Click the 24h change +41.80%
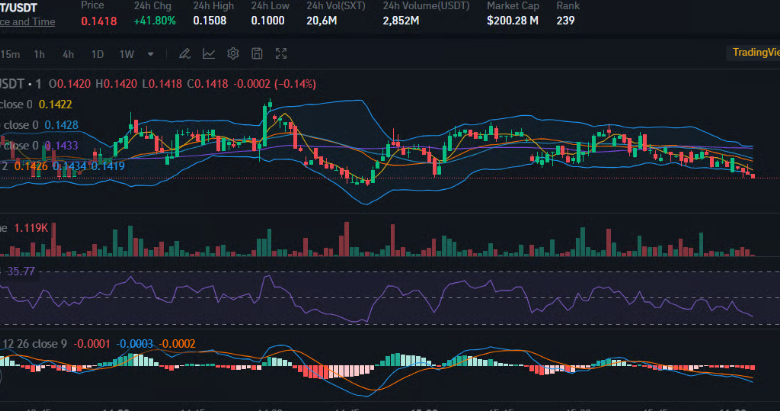This screenshot has height=411, width=780. pos(155,21)
